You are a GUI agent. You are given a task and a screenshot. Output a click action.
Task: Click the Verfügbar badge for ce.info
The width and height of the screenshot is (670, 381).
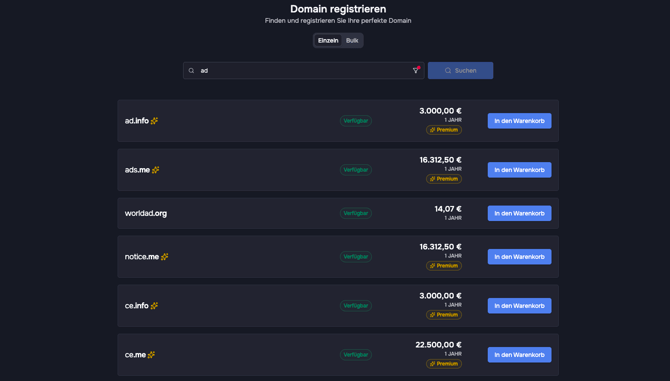click(356, 306)
